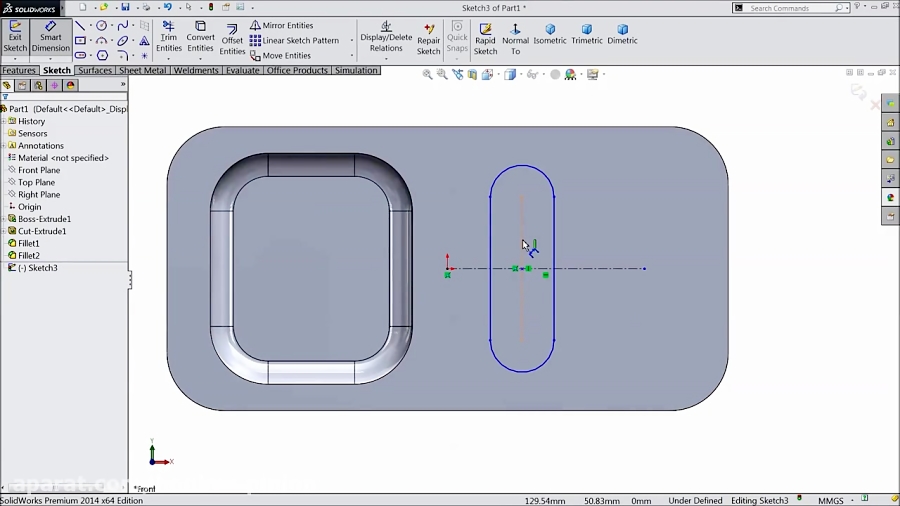900x506 pixels.
Task: Click Normal To view button
Action: [x=515, y=39]
